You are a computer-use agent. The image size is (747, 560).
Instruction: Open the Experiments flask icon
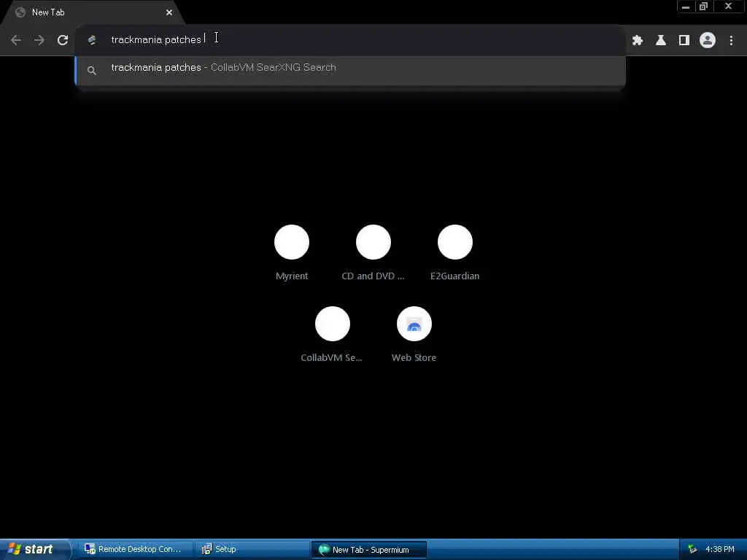tap(661, 41)
